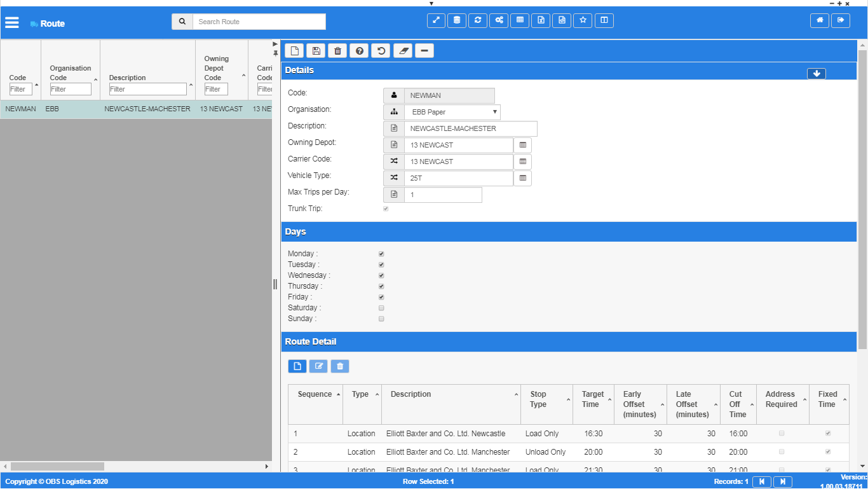Click the database stack icon
Viewport: 868px width, 489px height.
pos(457,20)
